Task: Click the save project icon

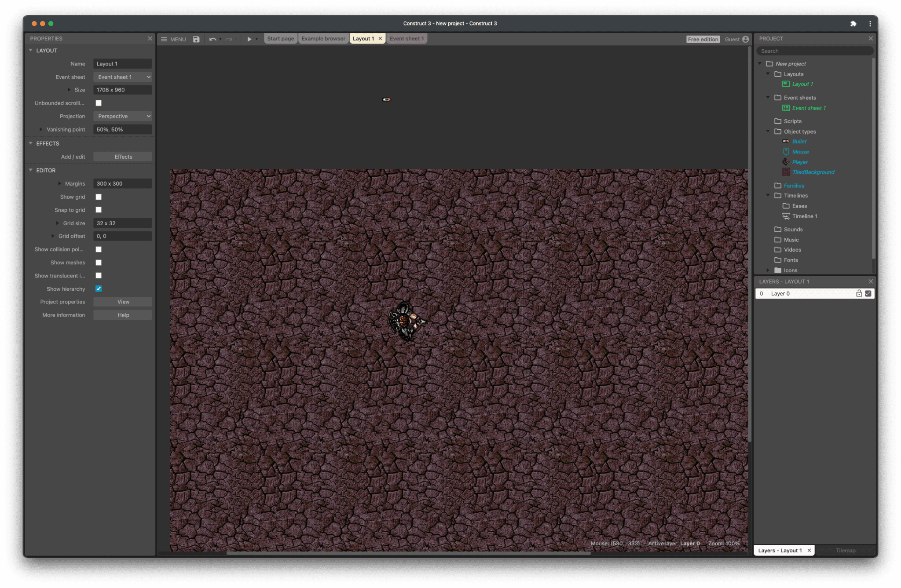Action: pos(196,39)
